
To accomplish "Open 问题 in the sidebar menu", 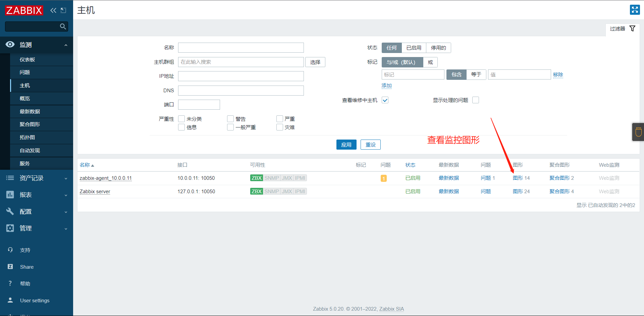I will pyautogui.click(x=42, y=72).
